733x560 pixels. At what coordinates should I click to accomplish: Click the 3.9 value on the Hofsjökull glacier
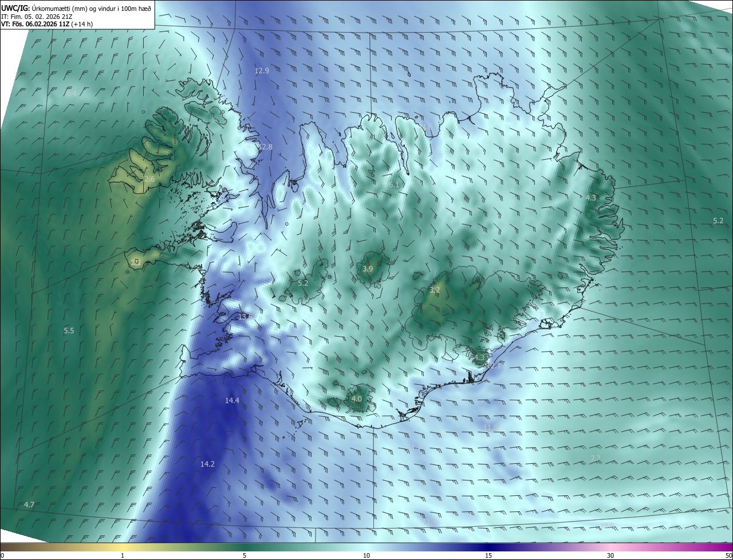[368, 269]
